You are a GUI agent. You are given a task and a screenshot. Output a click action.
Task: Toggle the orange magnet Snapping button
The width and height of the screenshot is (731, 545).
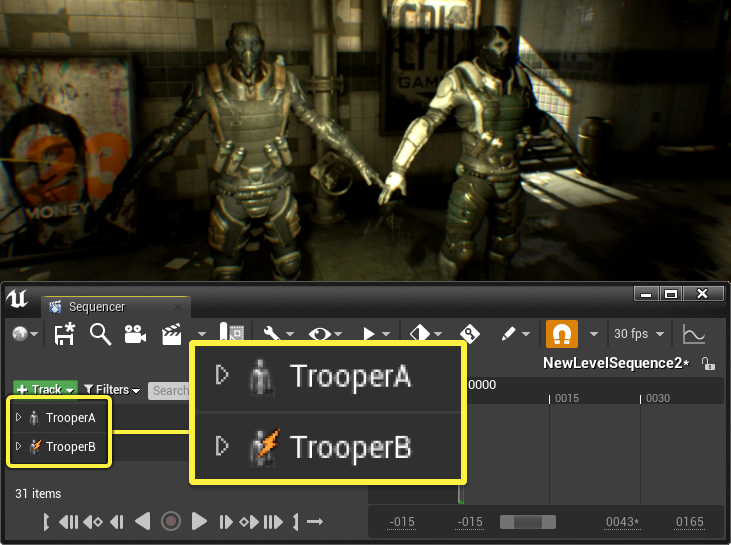pos(562,334)
